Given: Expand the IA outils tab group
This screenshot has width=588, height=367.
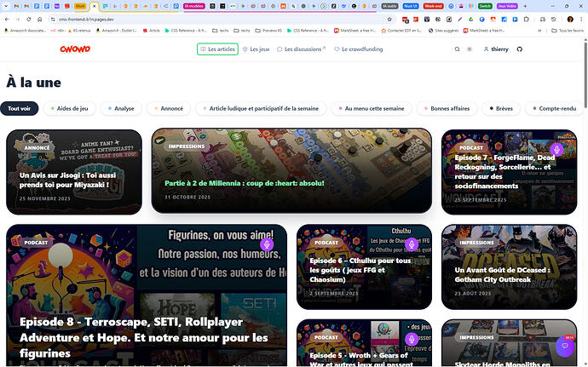Looking at the screenshot, I should (x=389, y=6).
